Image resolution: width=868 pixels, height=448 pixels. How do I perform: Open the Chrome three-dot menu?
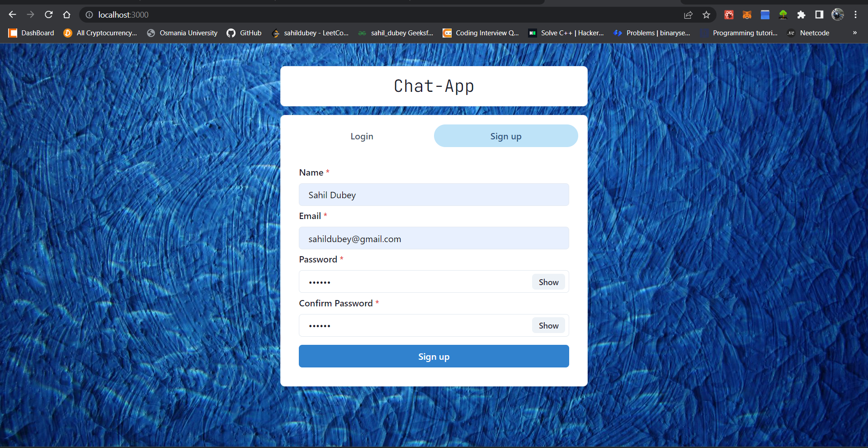(x=855, y=15)
